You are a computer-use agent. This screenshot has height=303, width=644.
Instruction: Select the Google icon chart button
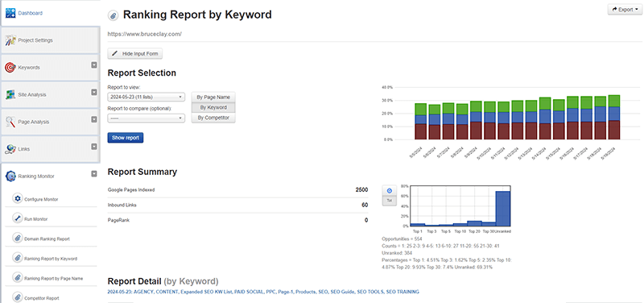tap(390, 191)
